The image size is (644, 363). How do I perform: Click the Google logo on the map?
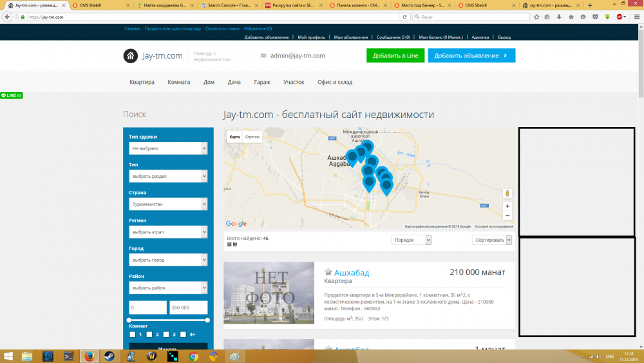[236, 224]
